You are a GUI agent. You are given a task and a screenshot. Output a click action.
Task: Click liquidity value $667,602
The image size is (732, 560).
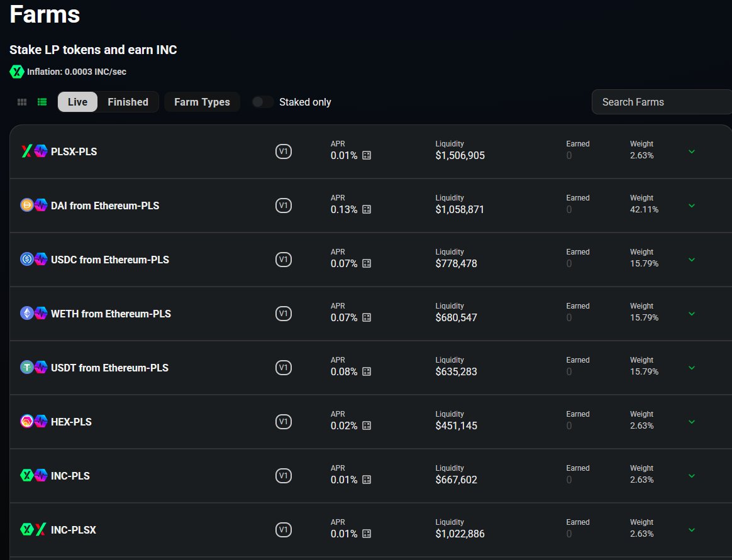[x=456, y=480]
